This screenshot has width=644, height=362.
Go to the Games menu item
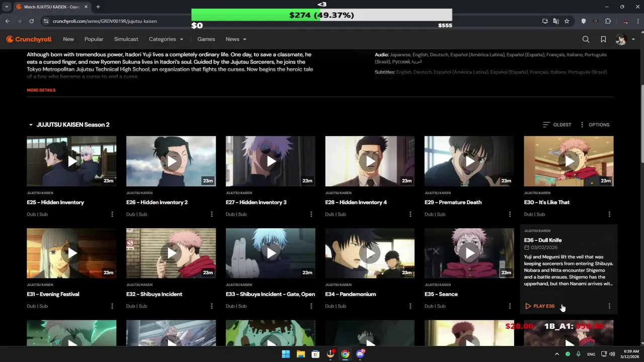click(x=206, y=39)
